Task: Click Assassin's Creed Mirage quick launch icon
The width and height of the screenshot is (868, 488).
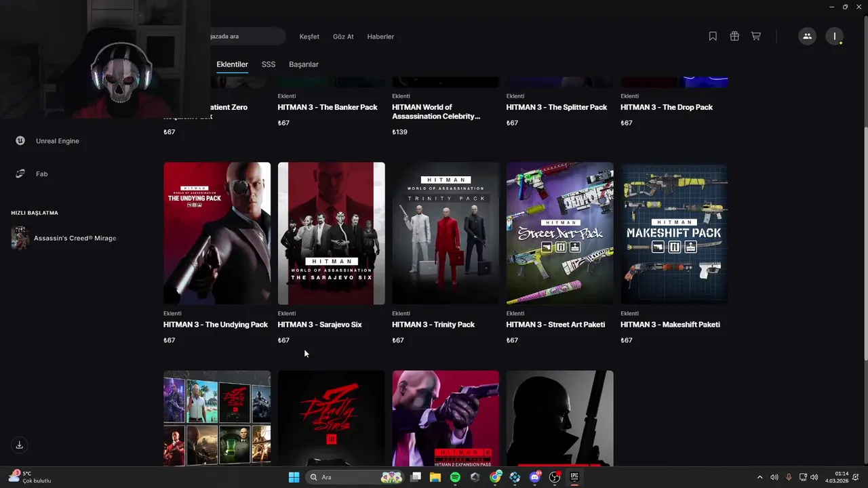Action: coord(20,238)
